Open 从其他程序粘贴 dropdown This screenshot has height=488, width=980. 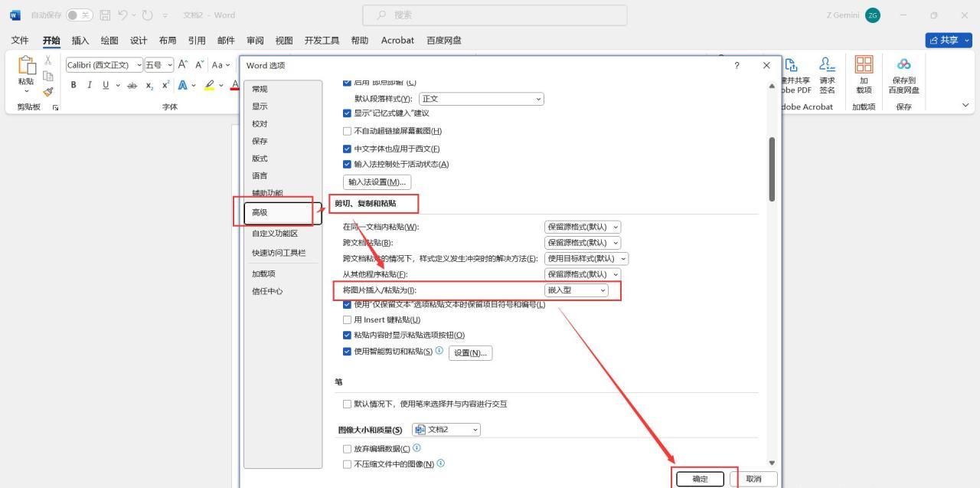tap(583, 274)
